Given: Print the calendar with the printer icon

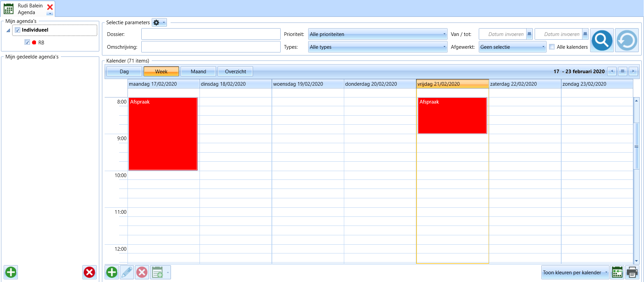Looking at the screenshot, I should [x=632, y=272].
